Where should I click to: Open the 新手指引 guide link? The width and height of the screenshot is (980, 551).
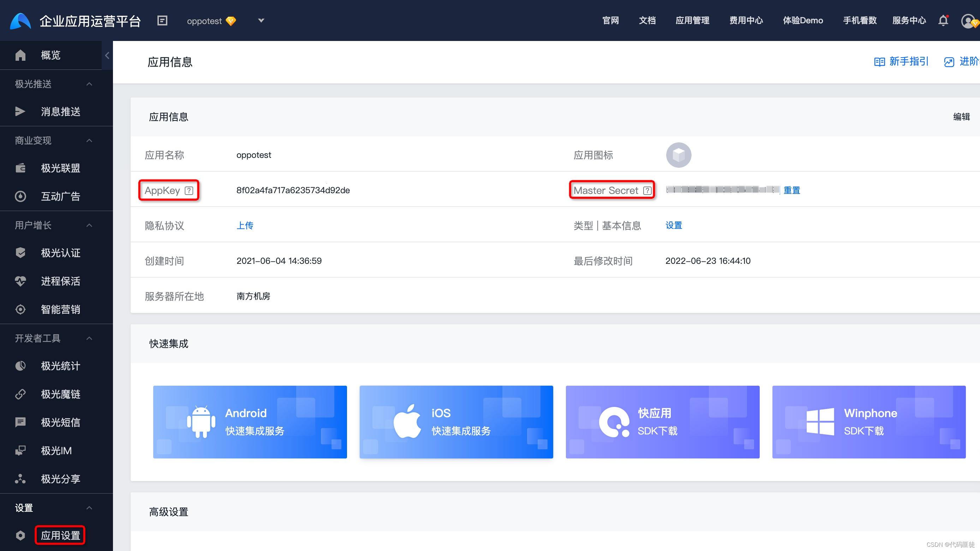click(901, 61)
